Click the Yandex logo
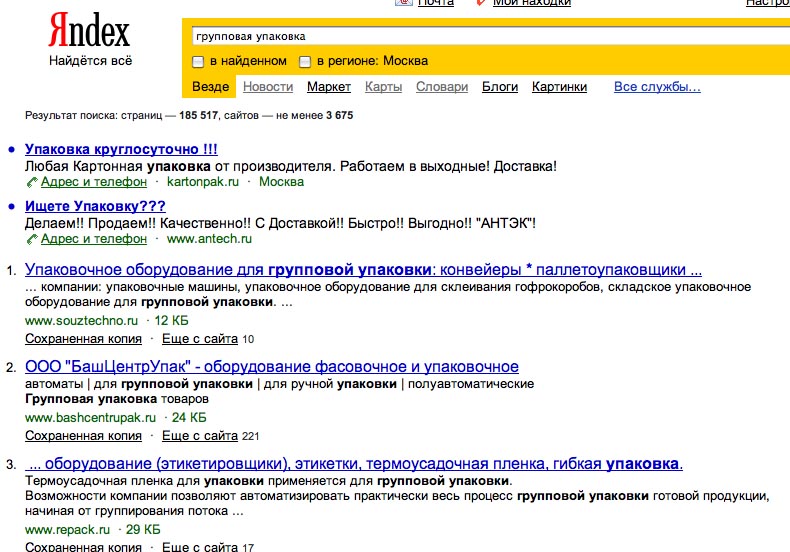Image resolution: width=790 pixels, height=552 pixels. point(89,31)
